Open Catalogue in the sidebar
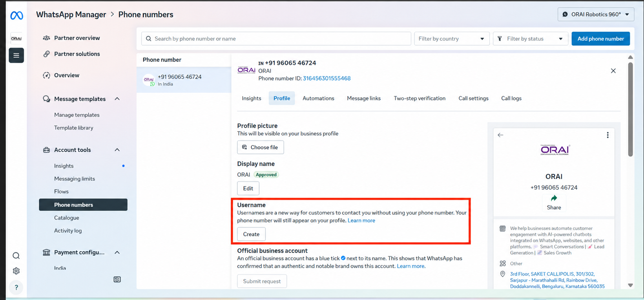The width and height of the screenshot is (644, 300). 67,218
